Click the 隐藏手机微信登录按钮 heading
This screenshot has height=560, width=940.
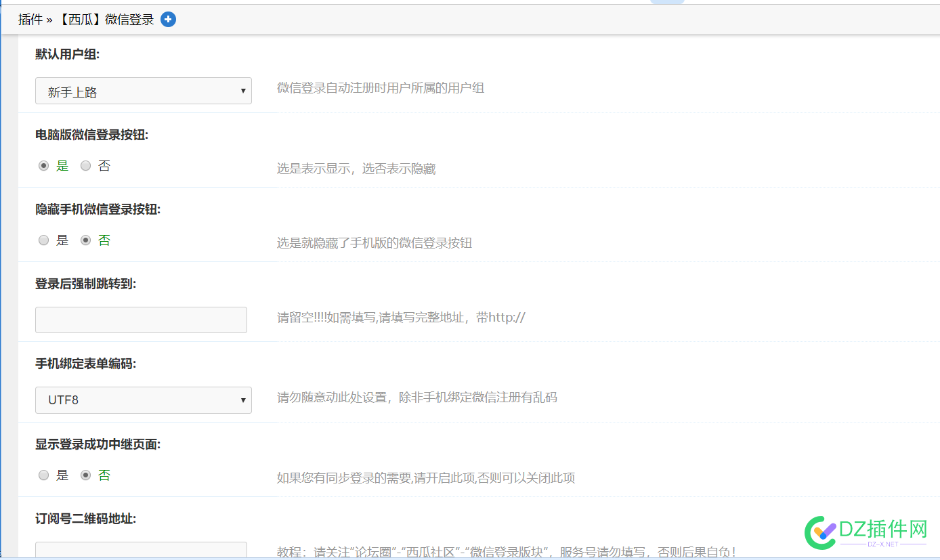[98, 209]
